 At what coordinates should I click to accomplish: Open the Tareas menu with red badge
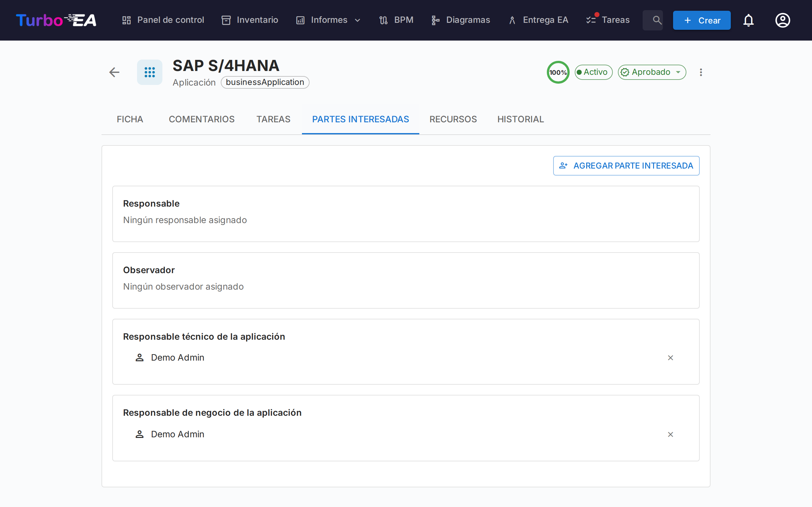pyautogui.click(x=608, y=20)
